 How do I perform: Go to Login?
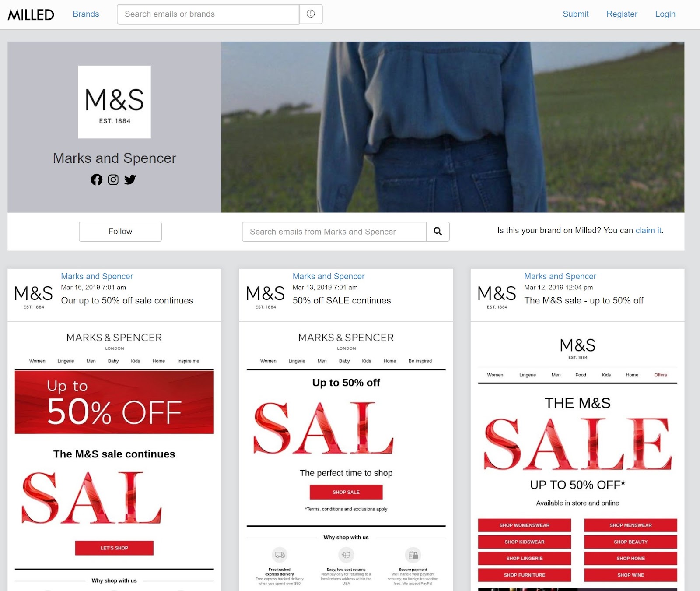[x=665, y=14]
